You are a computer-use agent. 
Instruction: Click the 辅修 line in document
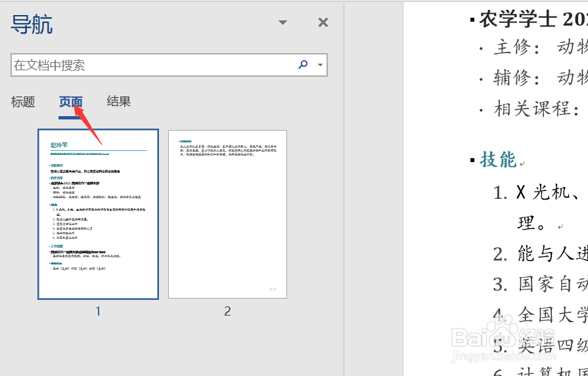541,78
